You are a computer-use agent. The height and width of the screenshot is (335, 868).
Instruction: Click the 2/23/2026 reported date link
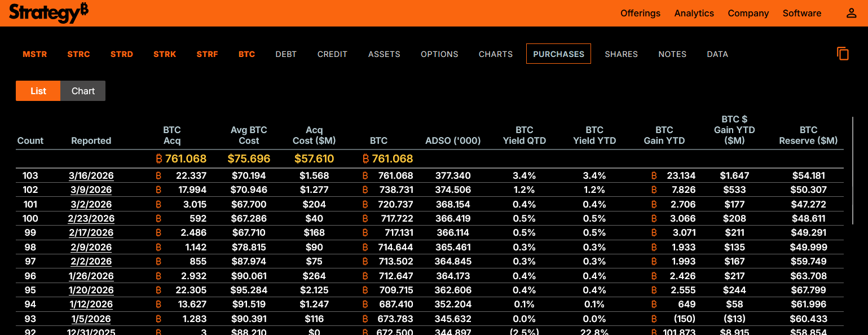click(x=91, y=218)
